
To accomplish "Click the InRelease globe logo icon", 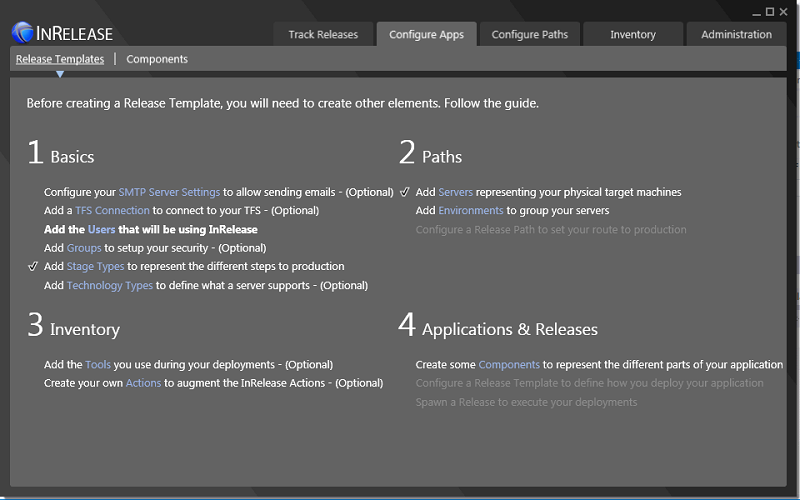I will click(x=22, y=33).
